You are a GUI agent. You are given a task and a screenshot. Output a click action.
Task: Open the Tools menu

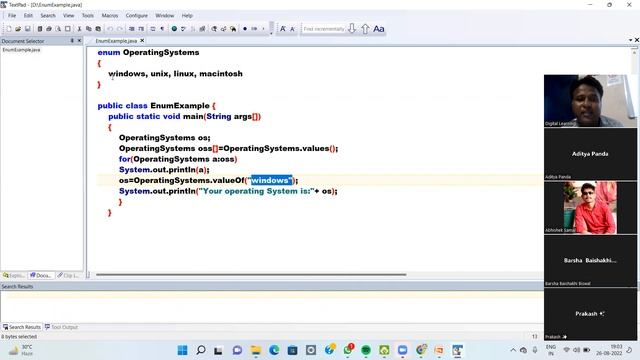pos(88,16)
